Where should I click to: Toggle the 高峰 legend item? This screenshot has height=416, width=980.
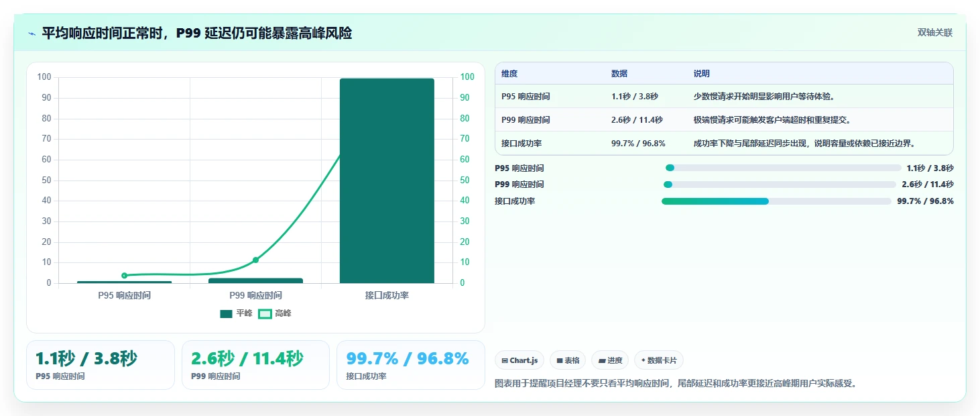275,313
